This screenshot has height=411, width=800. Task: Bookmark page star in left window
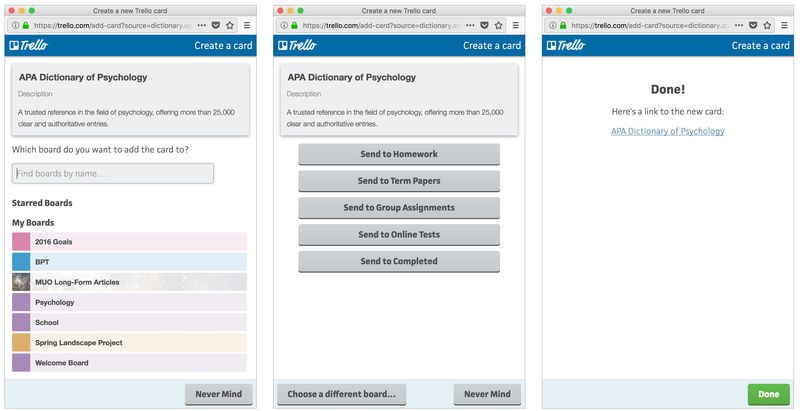[x=230, y=25]
